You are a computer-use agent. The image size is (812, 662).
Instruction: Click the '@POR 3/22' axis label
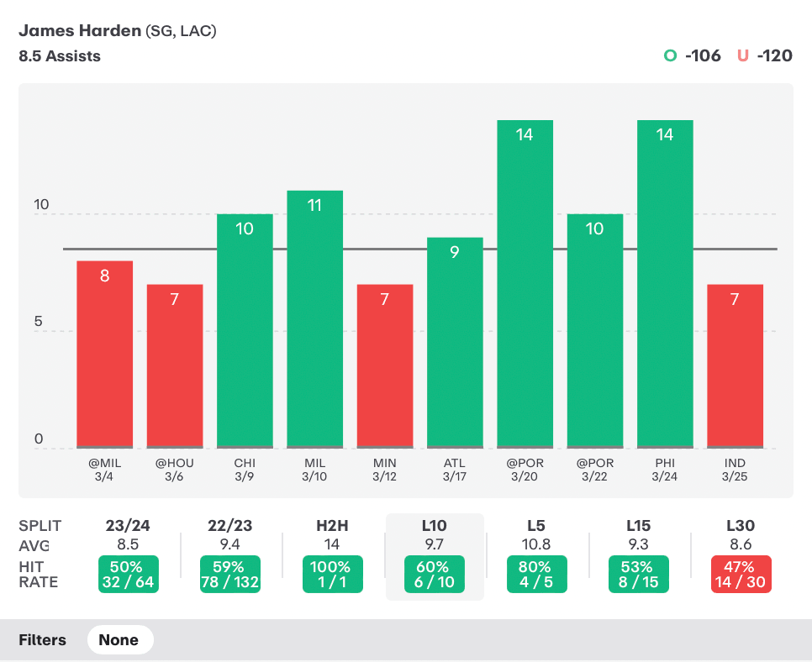[x=595, y=470]
